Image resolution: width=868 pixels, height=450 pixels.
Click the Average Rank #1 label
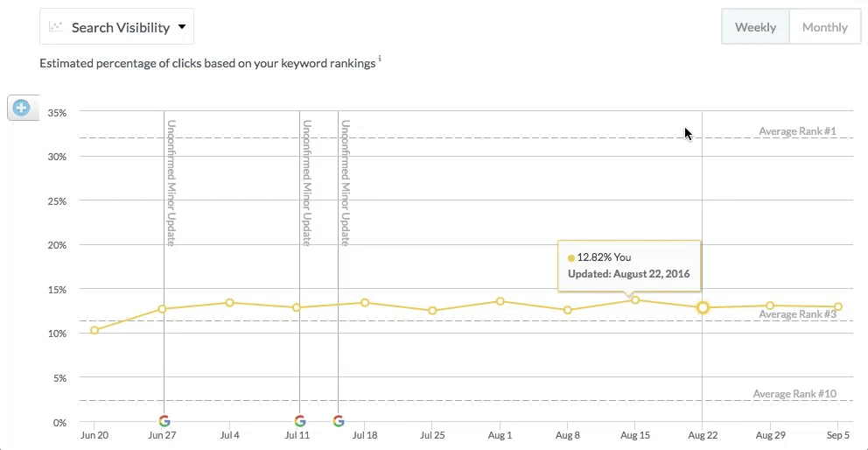coord(797,131)
